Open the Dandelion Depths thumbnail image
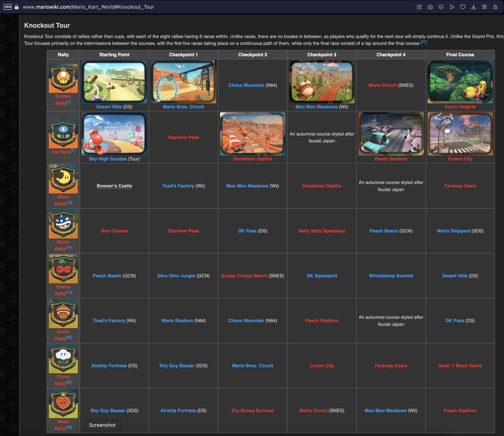 click(x=253, y=134)
